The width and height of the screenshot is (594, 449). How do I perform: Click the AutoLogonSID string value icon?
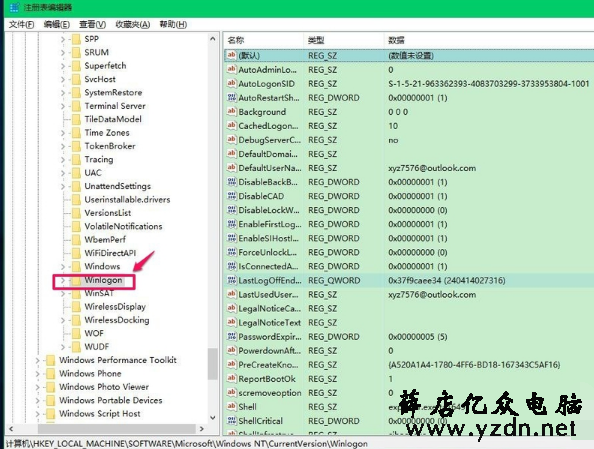[x=231, y=83]
